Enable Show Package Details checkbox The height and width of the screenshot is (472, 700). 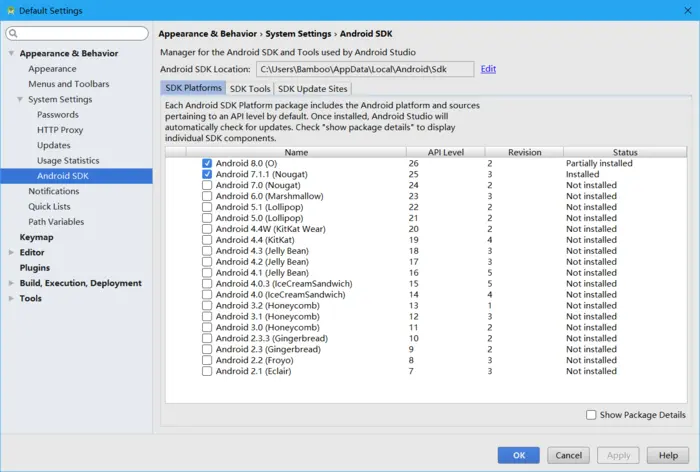point(591,415)
